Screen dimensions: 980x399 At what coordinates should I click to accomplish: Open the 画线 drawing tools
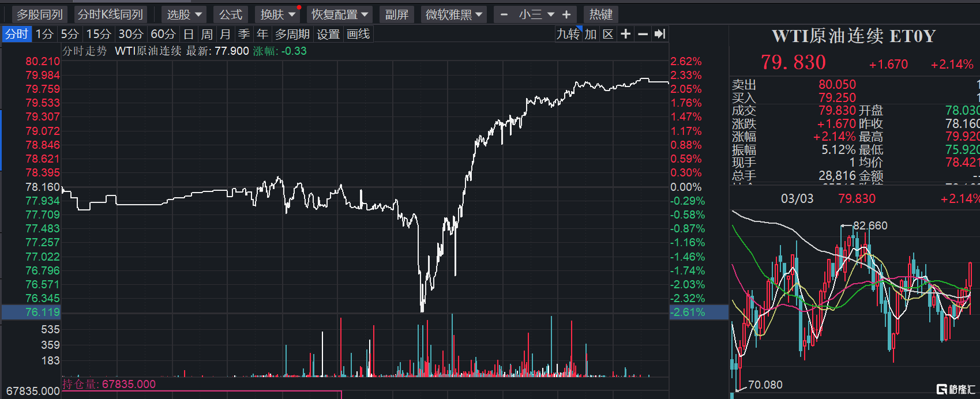coord(358,34)
